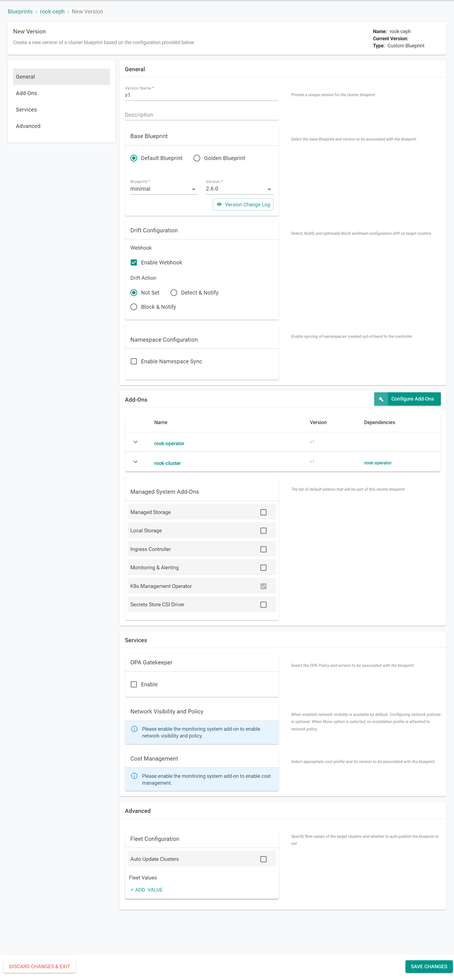Open rook-operator dependency link of rook-cluster
The image size is (454, 980).
[x=378, y=463]
